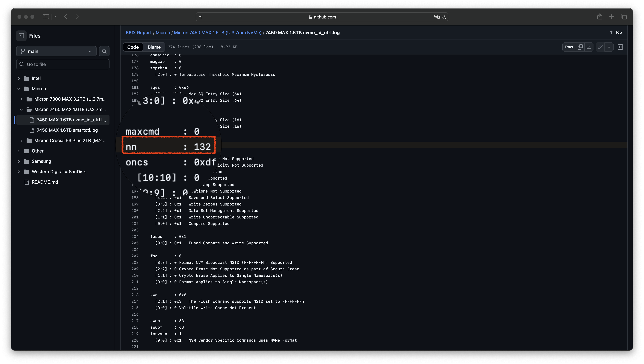
Task: Expand the Samsung folder
Action: click(19, 161)
